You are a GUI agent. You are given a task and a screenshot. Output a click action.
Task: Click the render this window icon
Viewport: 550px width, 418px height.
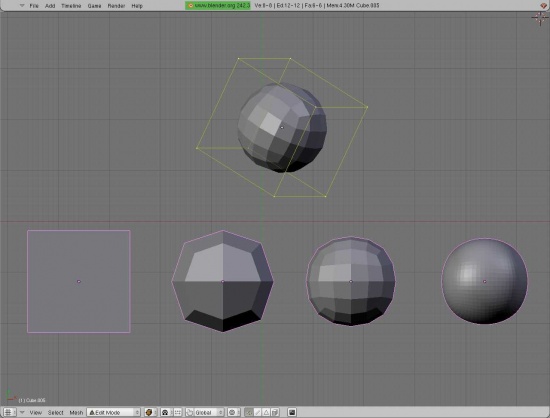292,412
